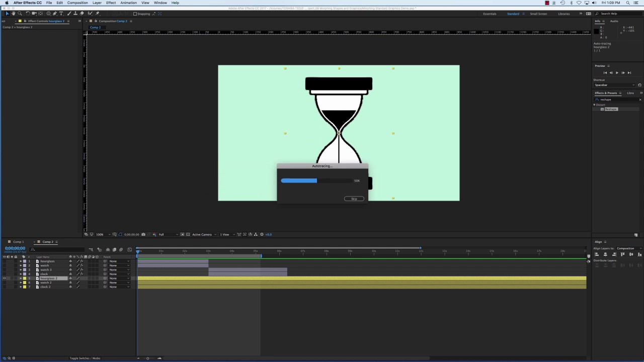
Task: Click the timeline layer search field
Action: click(x=57, y=249)
